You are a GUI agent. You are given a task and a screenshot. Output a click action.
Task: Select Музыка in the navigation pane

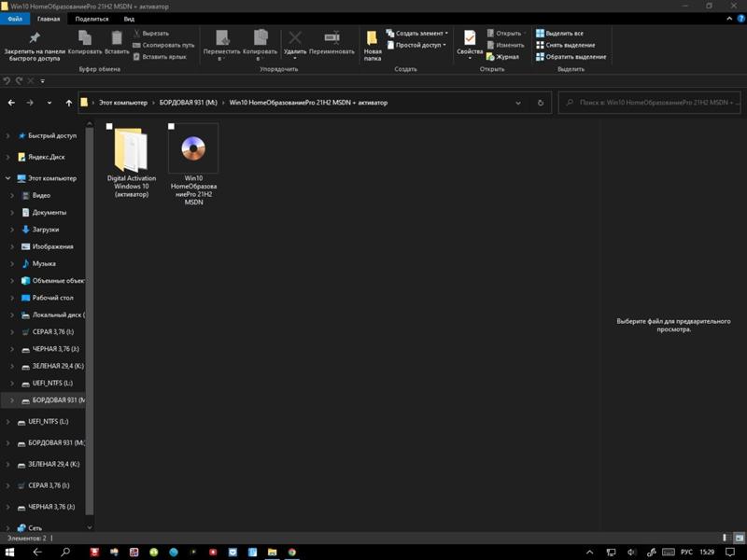tap(44, 263)
